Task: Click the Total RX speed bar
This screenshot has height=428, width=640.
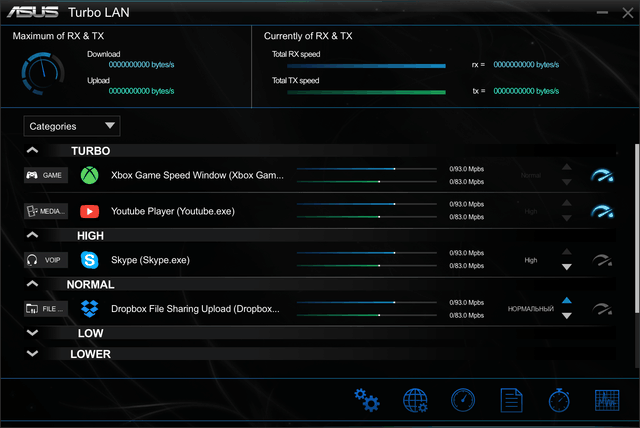Action: tap(366, 66)
